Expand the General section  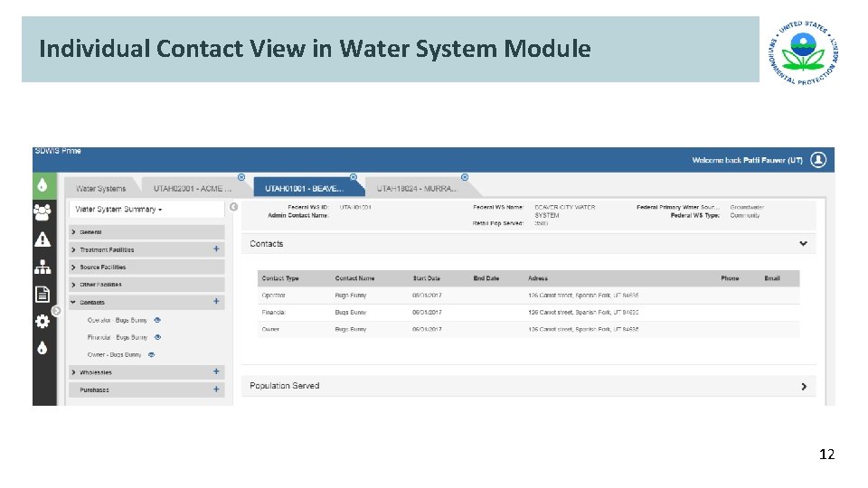click(146, 232)
